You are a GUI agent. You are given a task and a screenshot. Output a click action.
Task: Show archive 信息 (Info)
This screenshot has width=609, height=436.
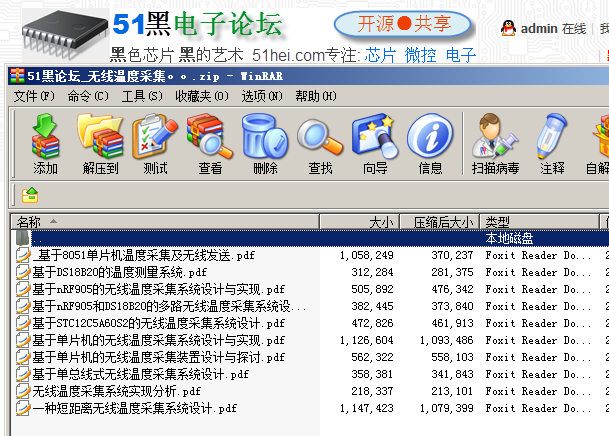(430, 144)
